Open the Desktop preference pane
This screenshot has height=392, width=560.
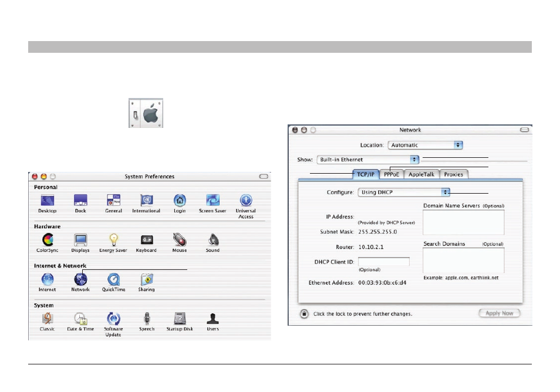click(x=48, y=200)
